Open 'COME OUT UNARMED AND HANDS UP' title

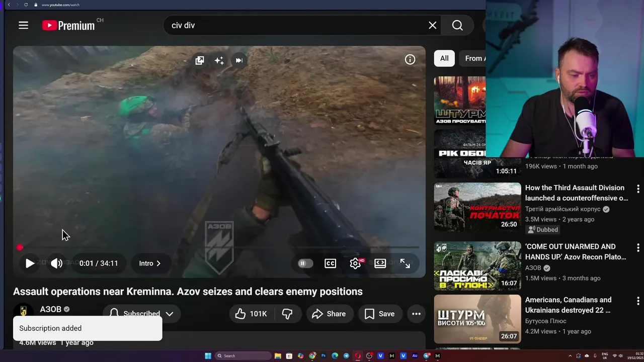(x=576, y=251)
